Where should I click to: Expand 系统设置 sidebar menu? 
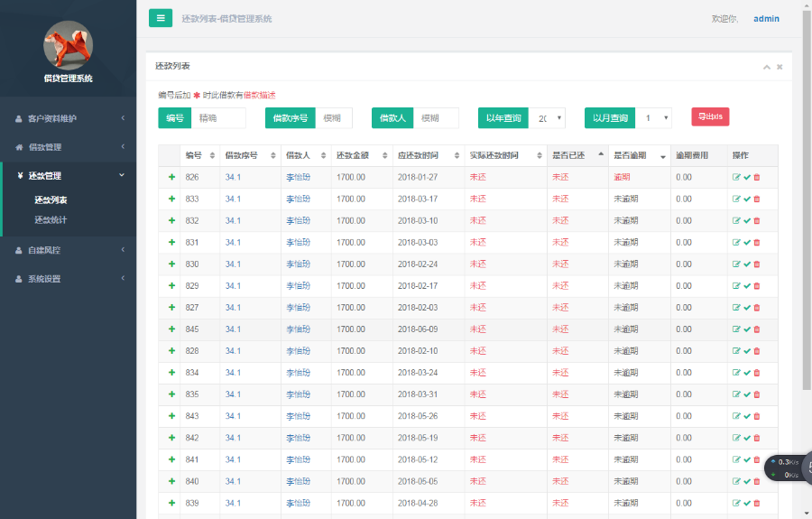69,279
